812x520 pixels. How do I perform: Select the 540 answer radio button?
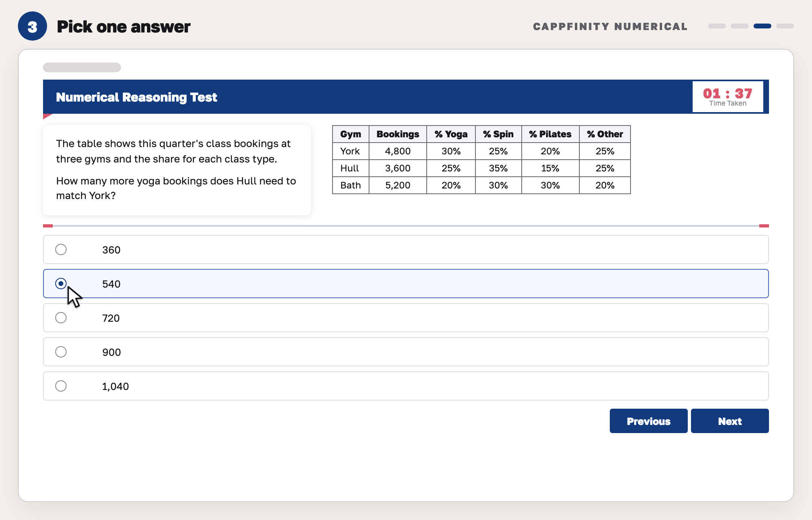(x=61, y=284)
